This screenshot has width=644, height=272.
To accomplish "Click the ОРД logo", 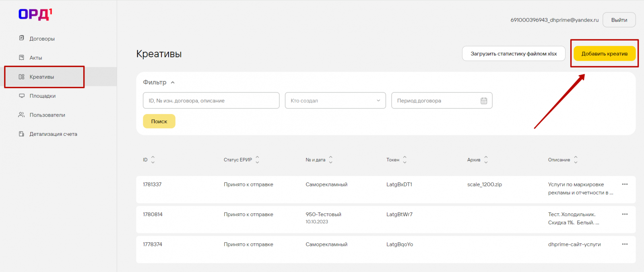I will tap(35, 14).
